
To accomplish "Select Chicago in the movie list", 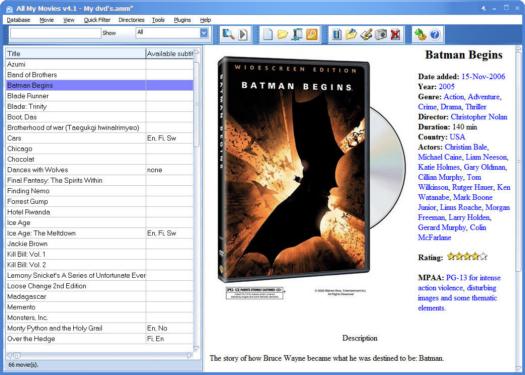I will point(99,149).
